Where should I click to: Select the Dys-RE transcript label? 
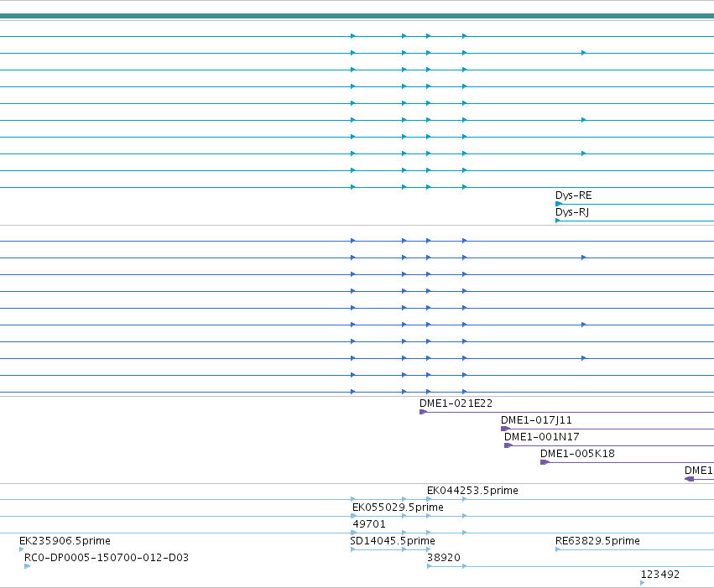573,195
